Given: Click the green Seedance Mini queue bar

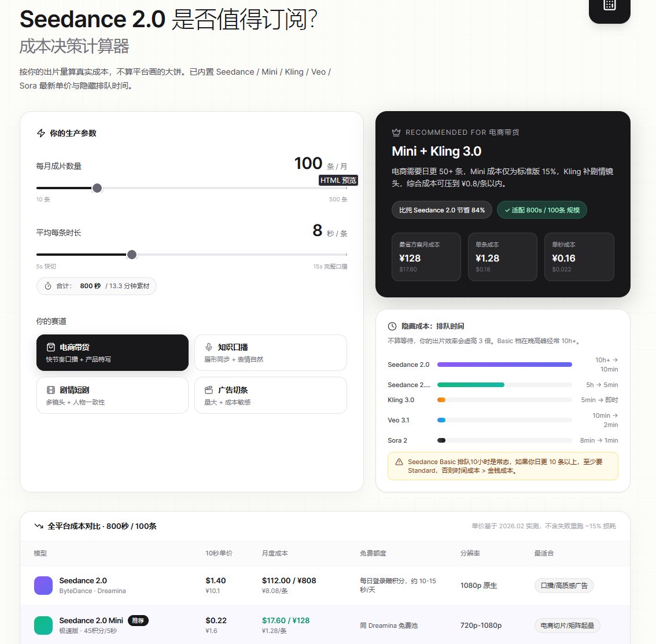Looking at the screenshot, I should click(471, 385).
